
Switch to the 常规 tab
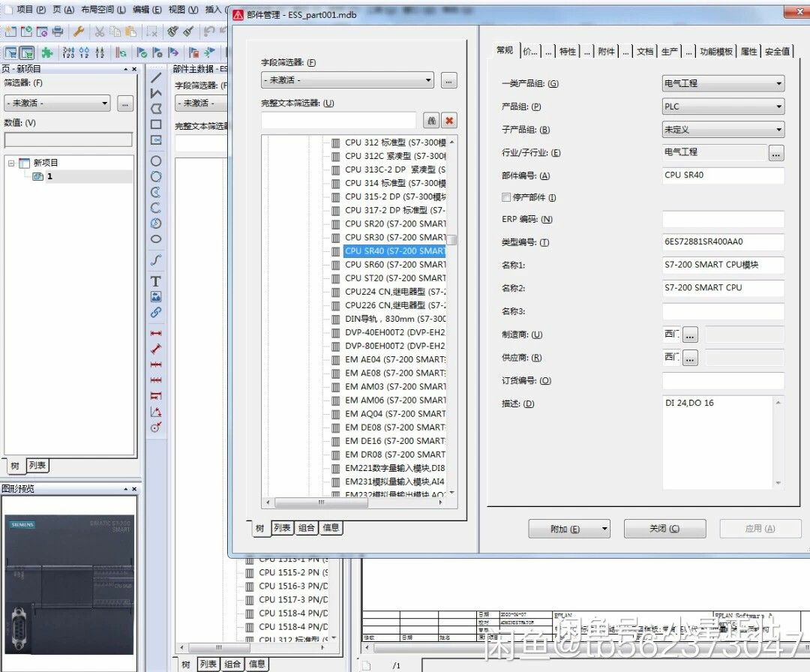(x=505, y=50)
